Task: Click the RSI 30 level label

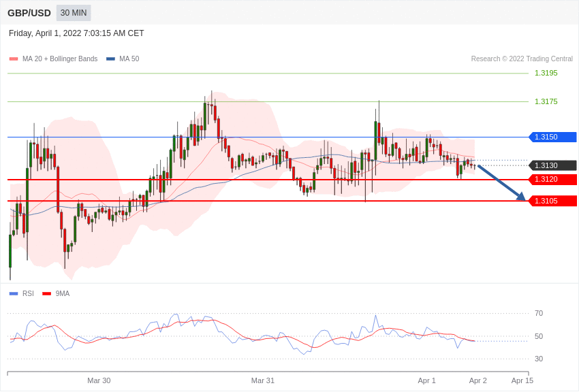Action: [539, 359]
